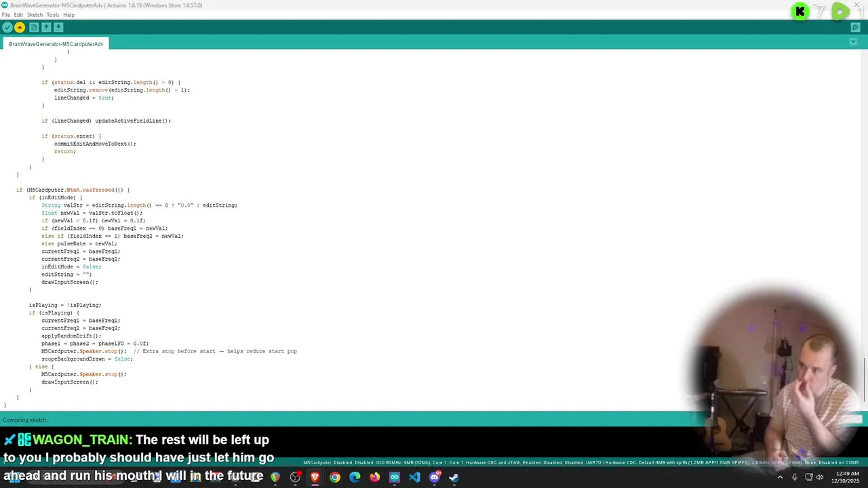
Task: Click the Upload arrow button
Action: (20, 27)
